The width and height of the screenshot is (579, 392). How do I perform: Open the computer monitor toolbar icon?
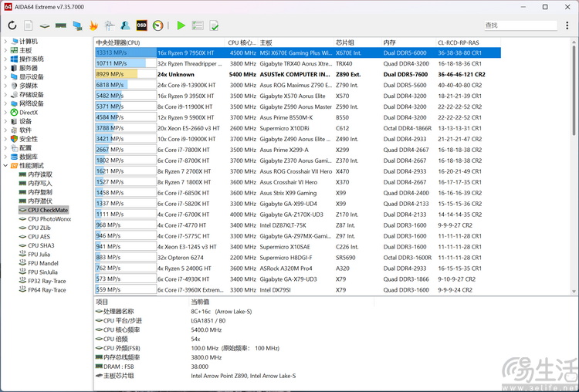point(77,25)
